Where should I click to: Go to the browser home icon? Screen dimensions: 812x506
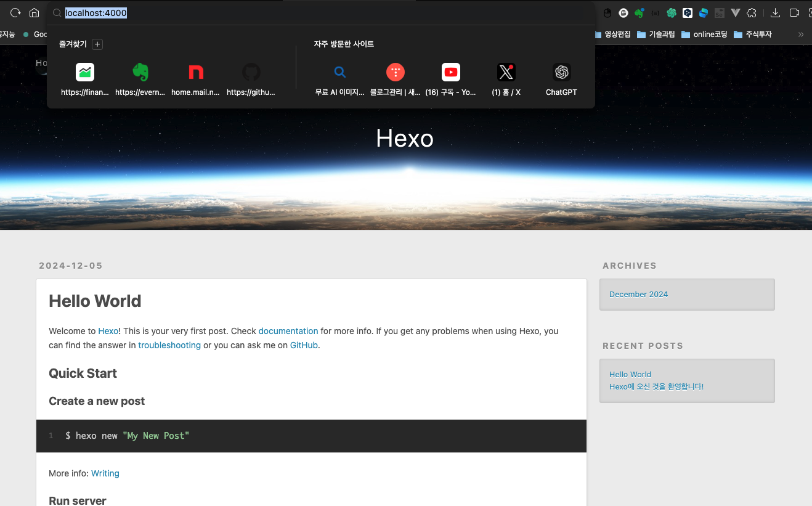pyautogui.click(x=34, y=12)
